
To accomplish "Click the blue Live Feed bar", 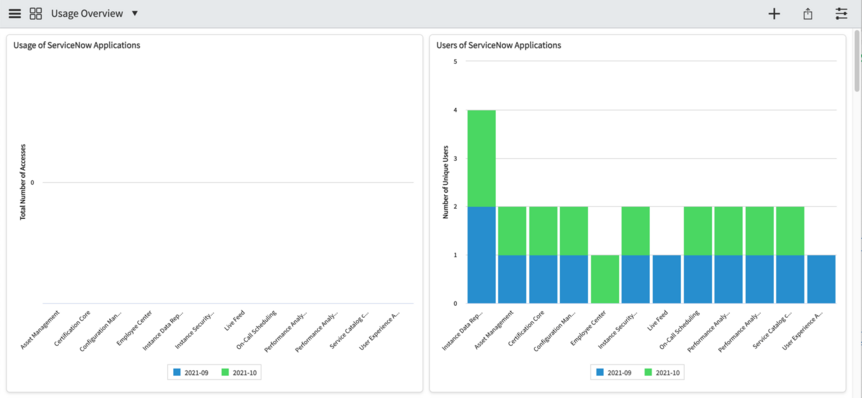I will (x=666, y=279).
